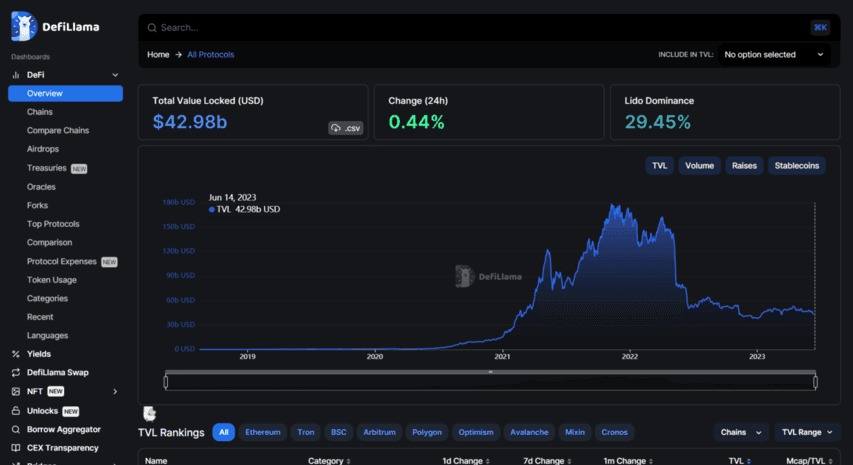The height and width of the screenshot is (465, 853).
Task: Filter rankings by Optimism
Action: coord(475,432)
